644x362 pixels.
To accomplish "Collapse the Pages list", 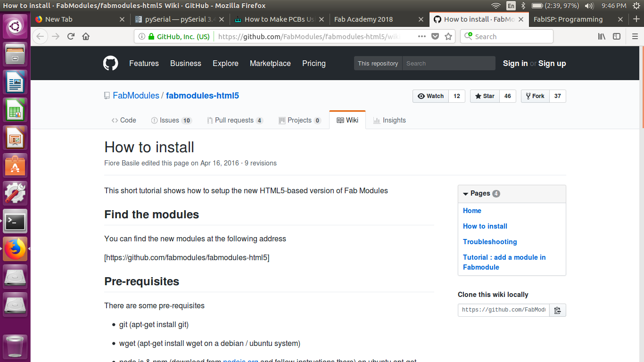I will (465, 194).
